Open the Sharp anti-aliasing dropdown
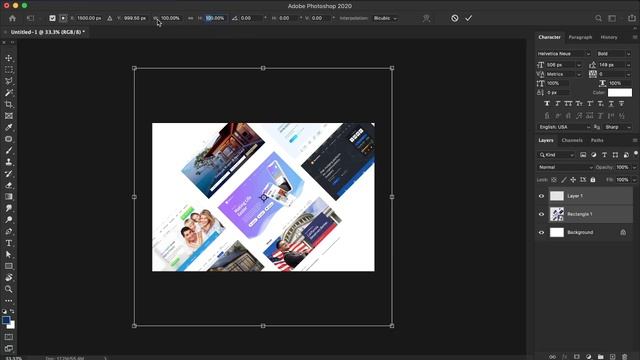This screenshot has width=640, height=360. coord(618,127)
